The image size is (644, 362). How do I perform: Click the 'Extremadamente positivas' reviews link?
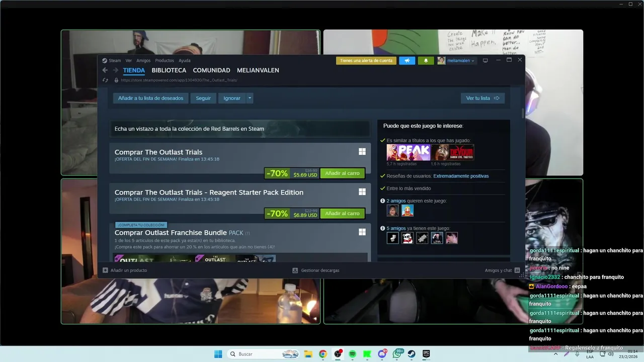[461, 176]
